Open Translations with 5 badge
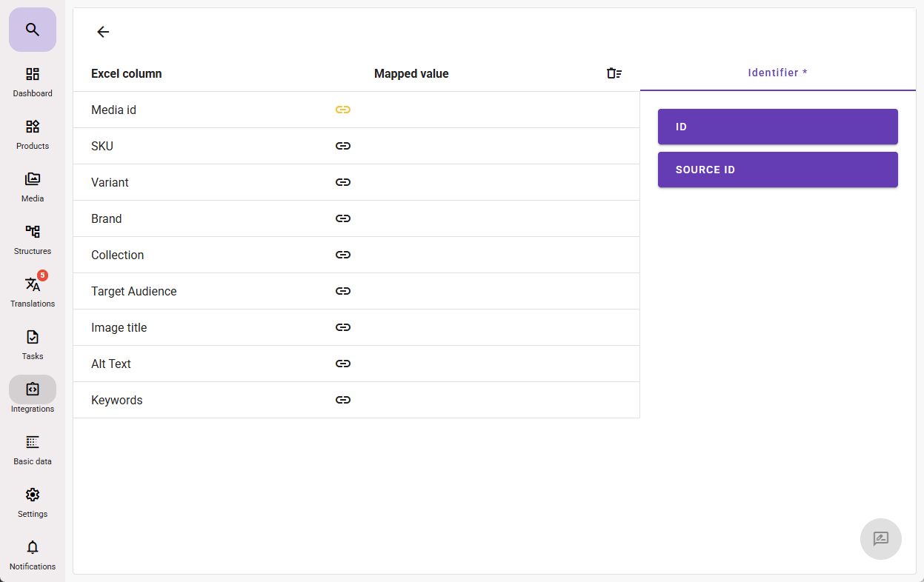 33,292
